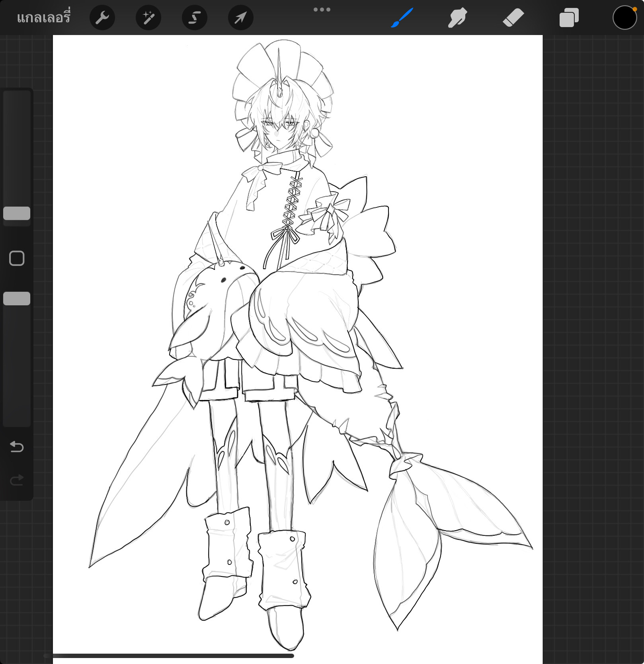Open the Gallery (แกลเลอรี่) link
This screenshot has height=664, width=644.
[43, 18]
